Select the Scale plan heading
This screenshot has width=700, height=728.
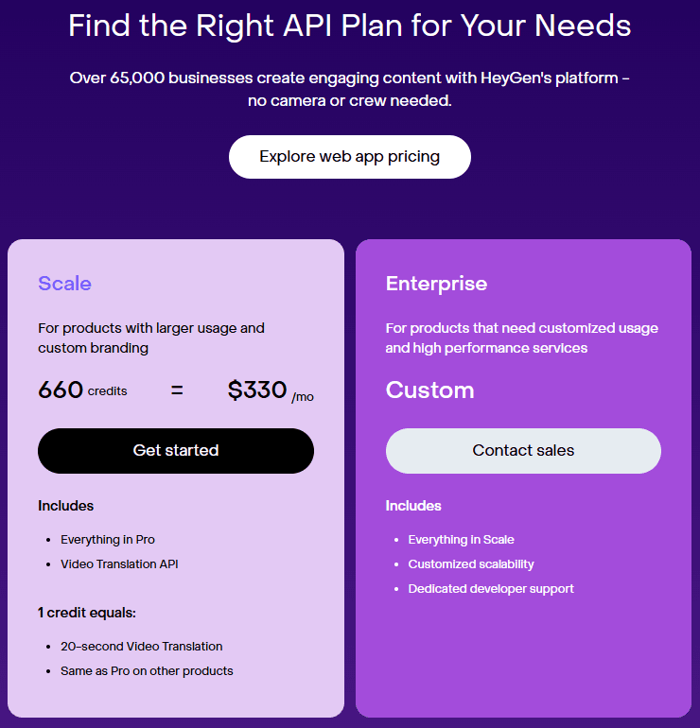(x=64, y=284)
